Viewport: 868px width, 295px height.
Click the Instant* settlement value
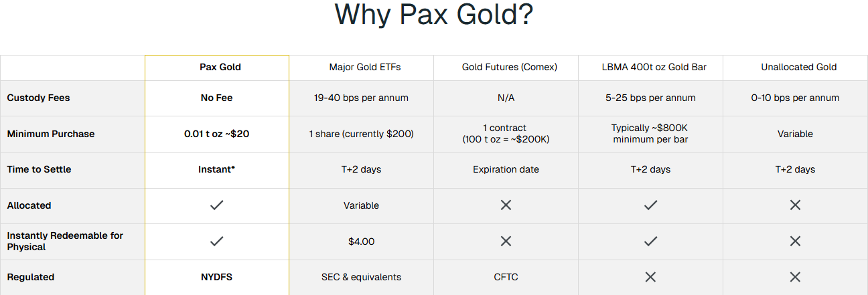click(x=216, y=169)
